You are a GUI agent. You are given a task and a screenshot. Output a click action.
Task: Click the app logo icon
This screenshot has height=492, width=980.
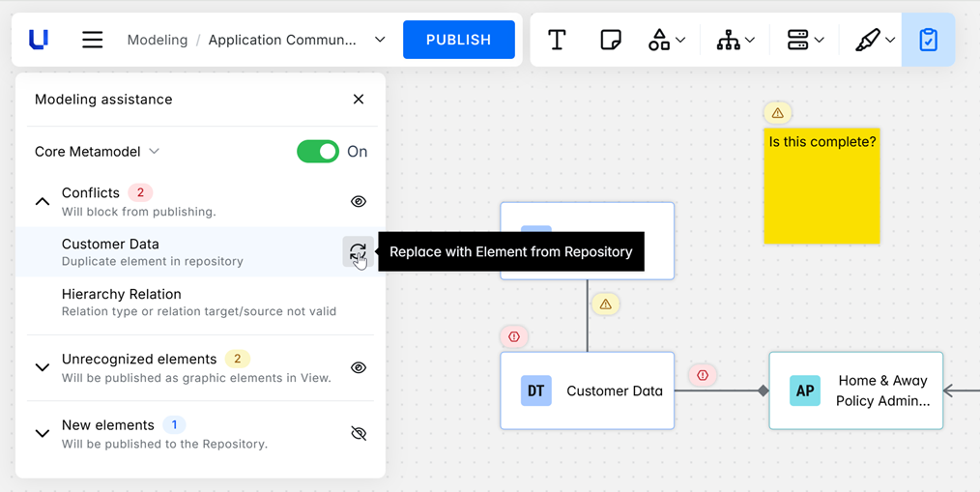click(39, 40)
